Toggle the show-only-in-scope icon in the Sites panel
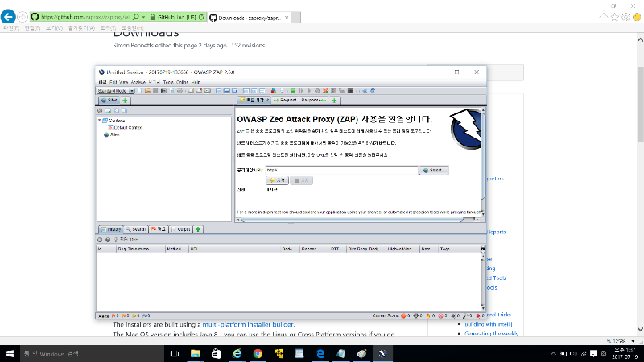 [100, 111]
